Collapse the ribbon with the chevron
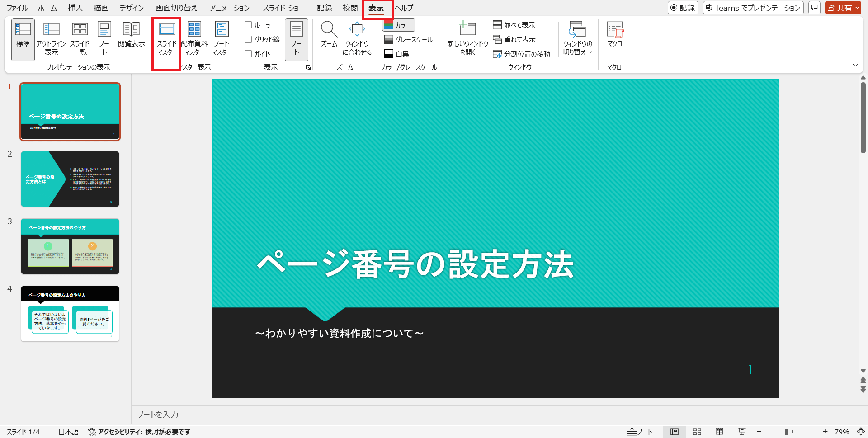The height and width of the screenshot is (438, 868). pos(855,65)
